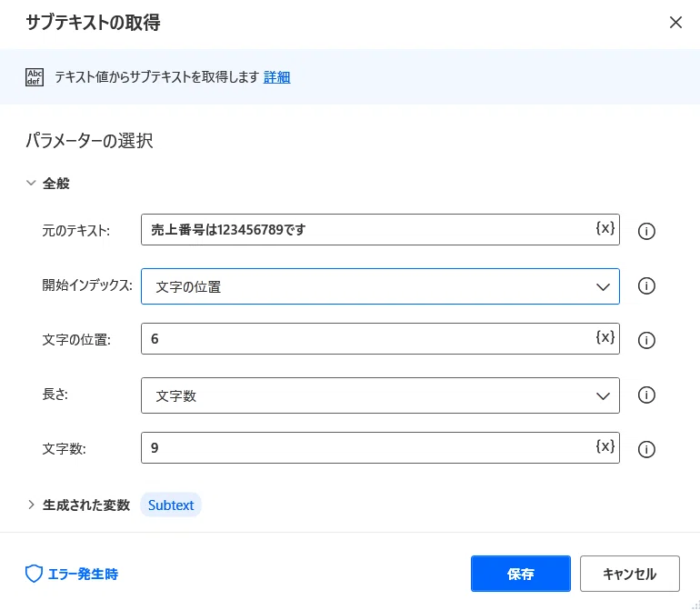Select the Subtext variable chip
This screenshot has width=700, height=610.
pos(171,505)
